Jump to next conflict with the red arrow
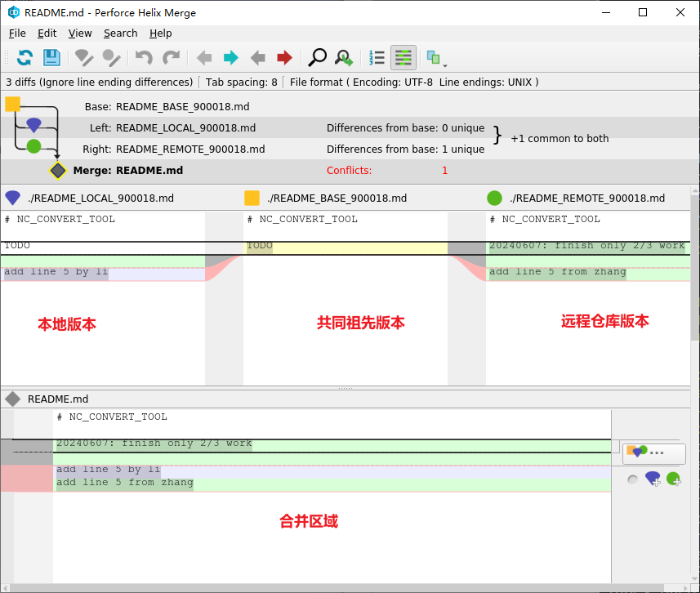The height and width of the screenshot is (593, 700). coord(284,58)
